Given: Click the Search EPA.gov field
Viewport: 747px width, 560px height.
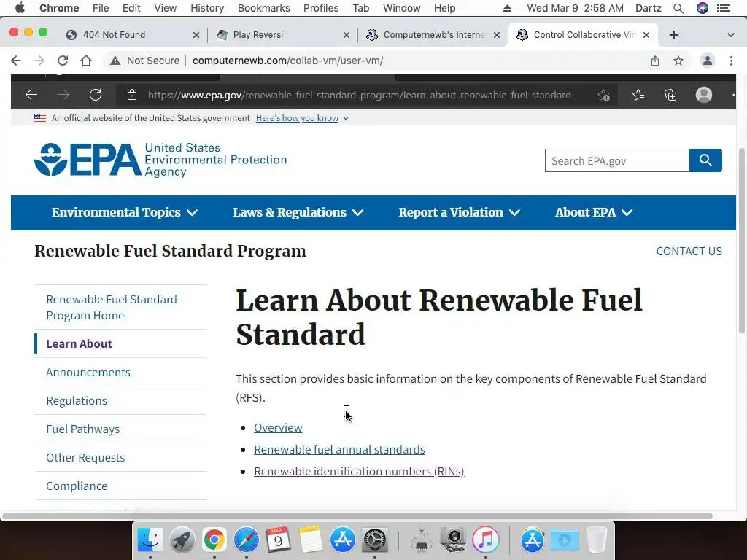Looking at the screenshot, I should (x=617, y=160).
